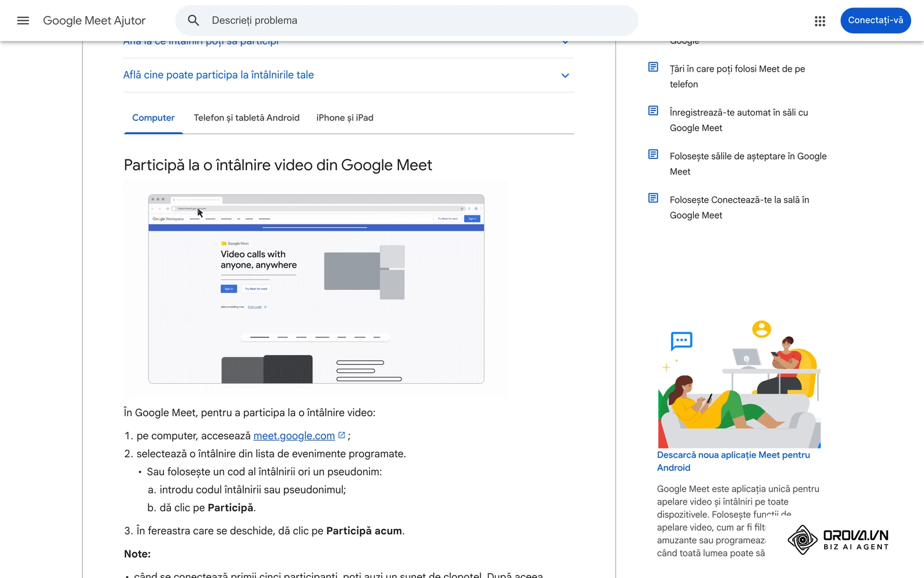Click article icon beside Țări în care poți folosi Meet
The width and height of the screenshot is (924, 578).
pos(653,67)
